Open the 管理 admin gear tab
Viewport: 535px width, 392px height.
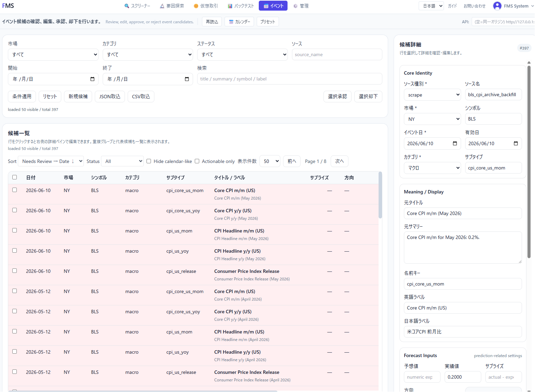tap(301, 6)
